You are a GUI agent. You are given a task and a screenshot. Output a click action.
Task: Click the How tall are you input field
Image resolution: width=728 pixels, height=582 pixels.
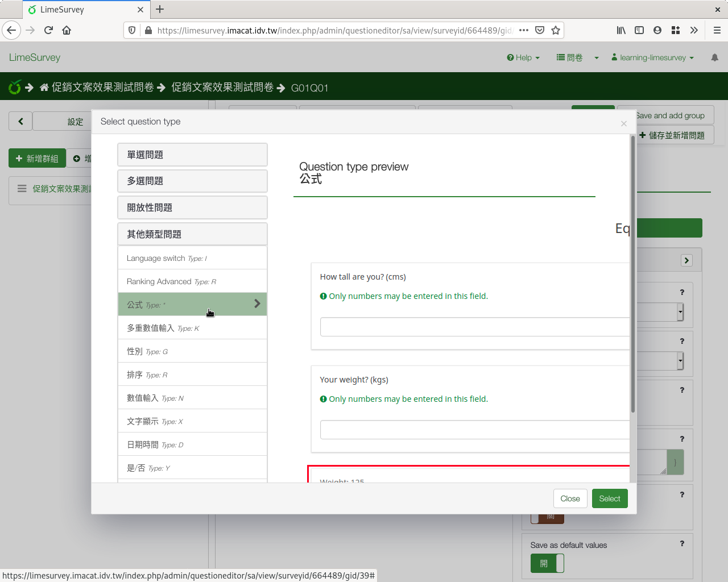475,327
